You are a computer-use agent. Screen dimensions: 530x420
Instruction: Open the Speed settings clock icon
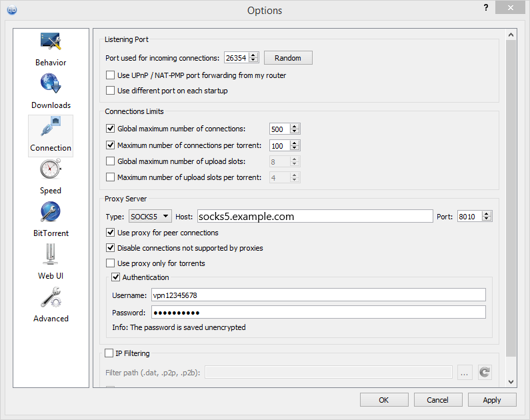click(51, 169)
